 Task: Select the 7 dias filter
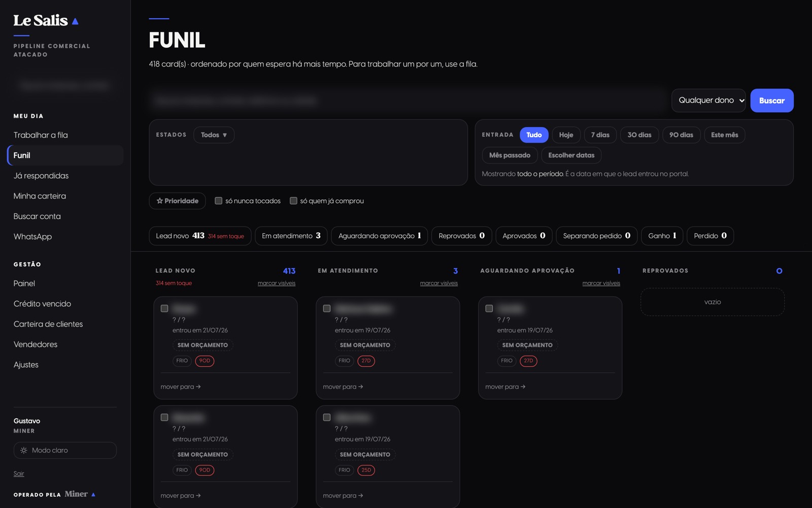600,135
